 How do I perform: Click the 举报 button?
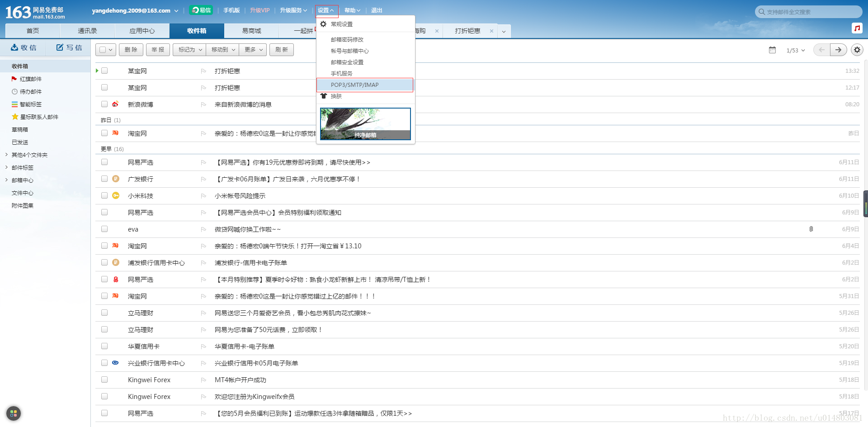(158, 50)
